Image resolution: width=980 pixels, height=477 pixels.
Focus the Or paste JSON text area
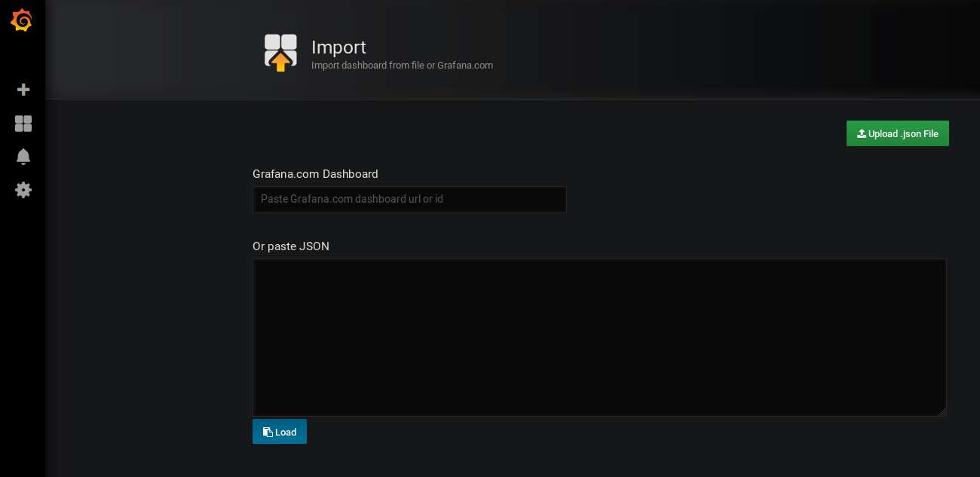[599, 338]
